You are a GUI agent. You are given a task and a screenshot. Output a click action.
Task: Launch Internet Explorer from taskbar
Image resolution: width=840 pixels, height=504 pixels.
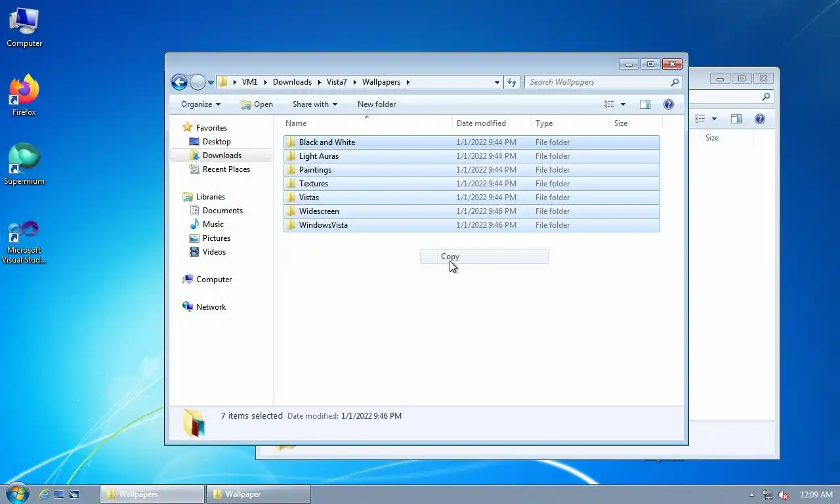[44, 494]
